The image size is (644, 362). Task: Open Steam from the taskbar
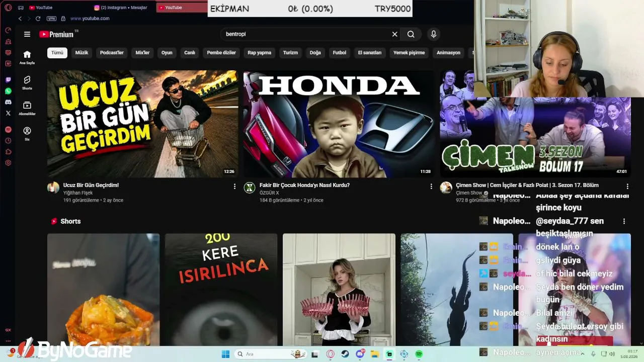click(345, 354)
